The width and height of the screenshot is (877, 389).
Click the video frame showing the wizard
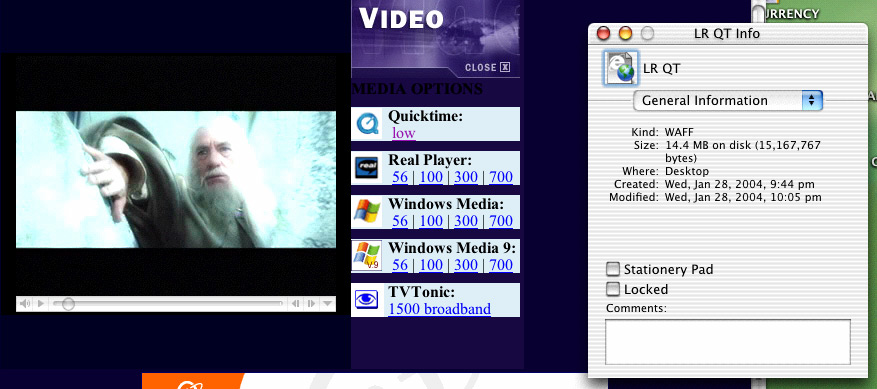click(x=176, y=179)
